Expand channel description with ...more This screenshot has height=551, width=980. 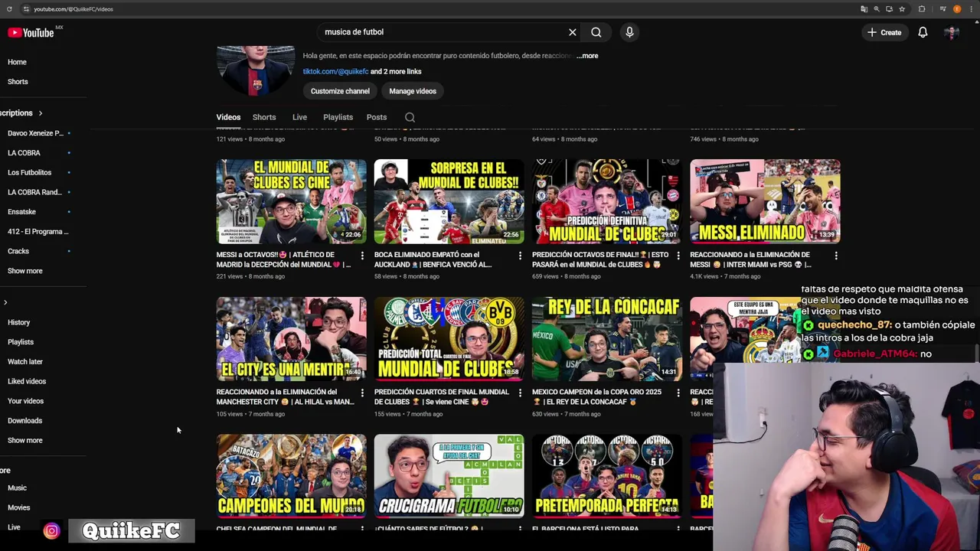click(587, 56)
